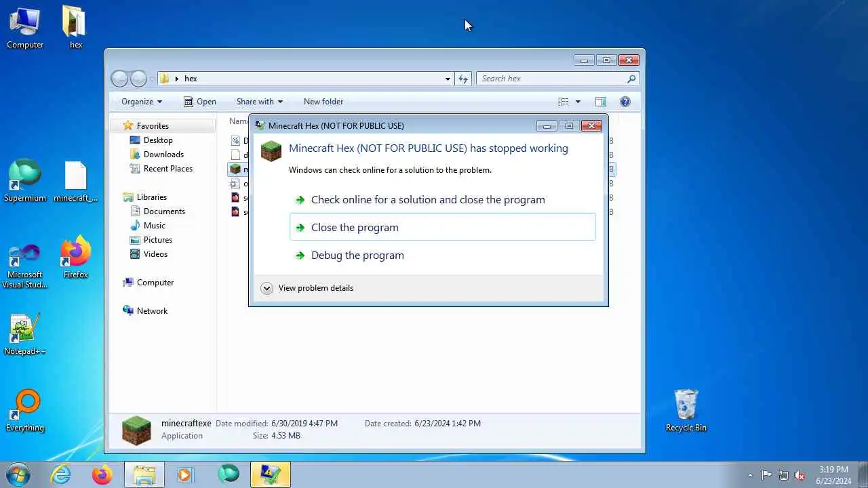Viewport: 868px width, 488px height.
Task: Select Favorites in navigation pane
Action: click(153, 125)
